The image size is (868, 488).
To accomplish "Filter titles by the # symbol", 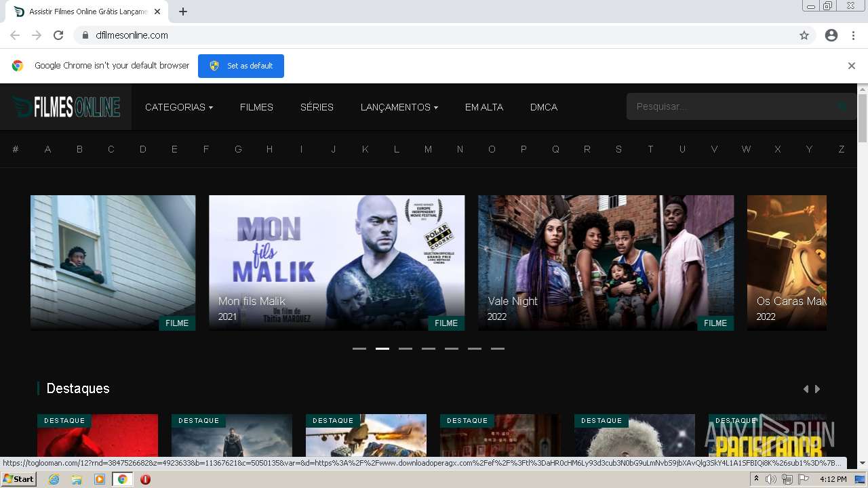I will (16, 149).
